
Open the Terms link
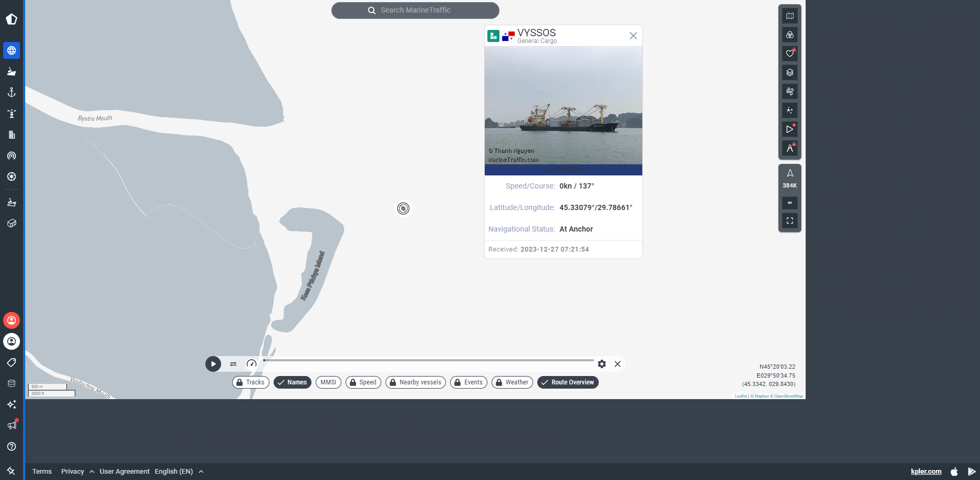42,472
